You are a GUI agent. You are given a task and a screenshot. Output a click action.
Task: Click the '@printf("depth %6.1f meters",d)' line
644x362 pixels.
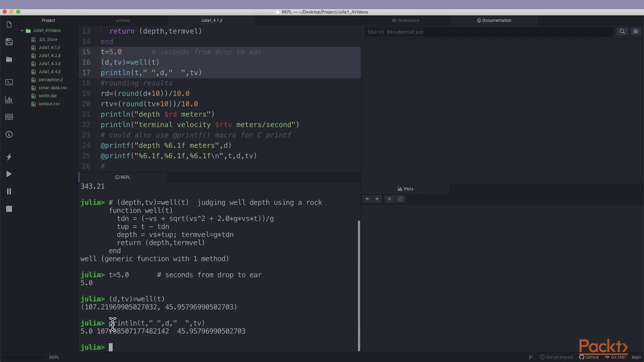(x=166, y=145)
